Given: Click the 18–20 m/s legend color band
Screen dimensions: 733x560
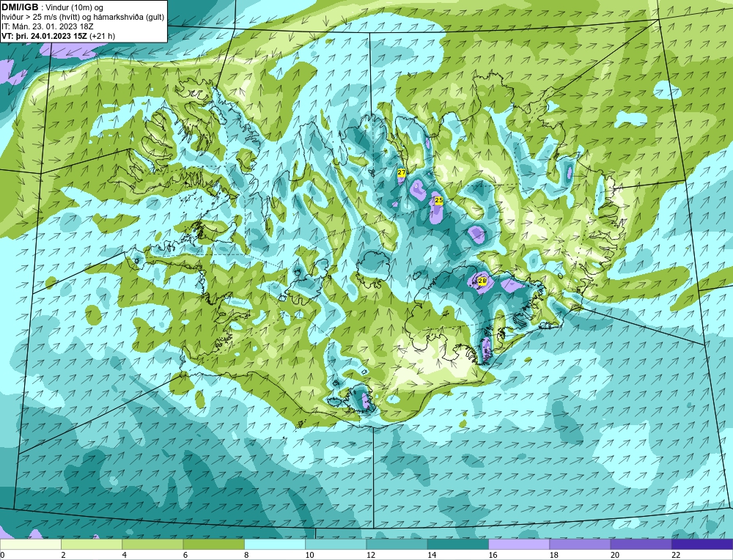Looking at the screenshot, I should (580, 545).
